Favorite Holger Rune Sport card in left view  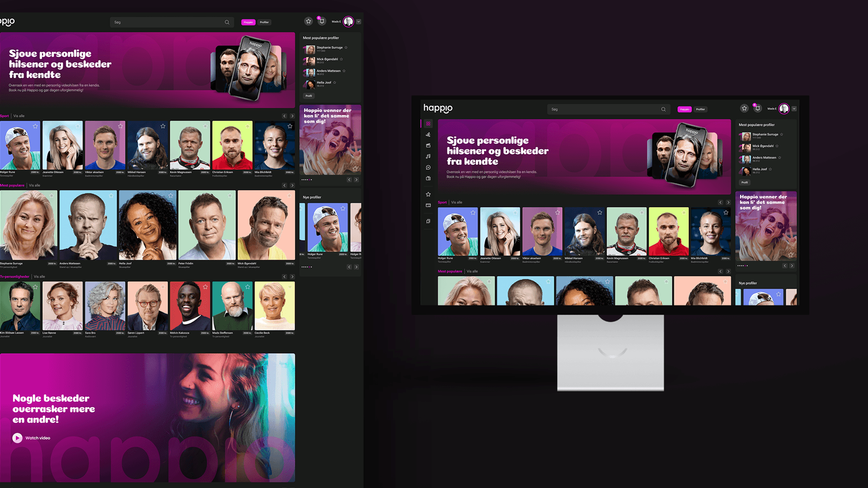coord(35,126)
